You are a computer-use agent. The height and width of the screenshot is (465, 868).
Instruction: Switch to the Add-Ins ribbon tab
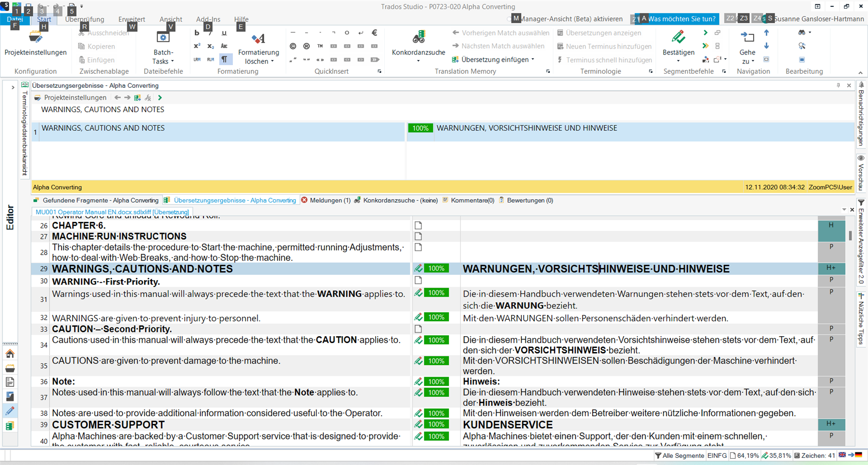(208, 19)
